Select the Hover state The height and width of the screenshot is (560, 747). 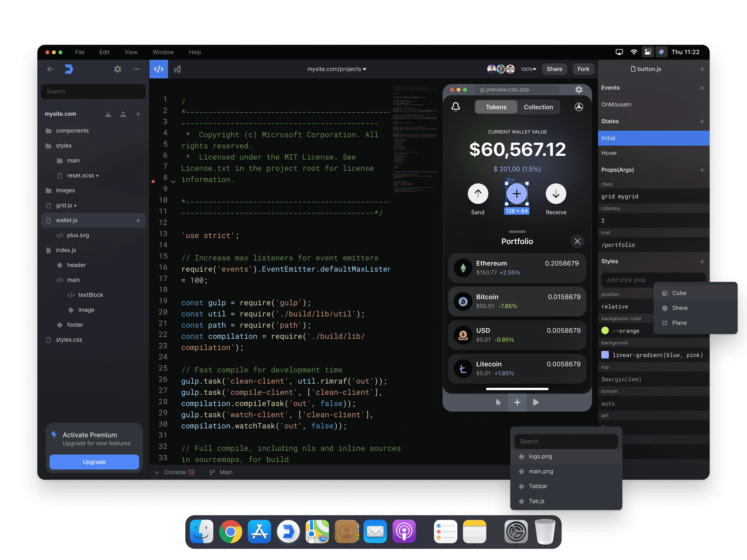point(609,153)
